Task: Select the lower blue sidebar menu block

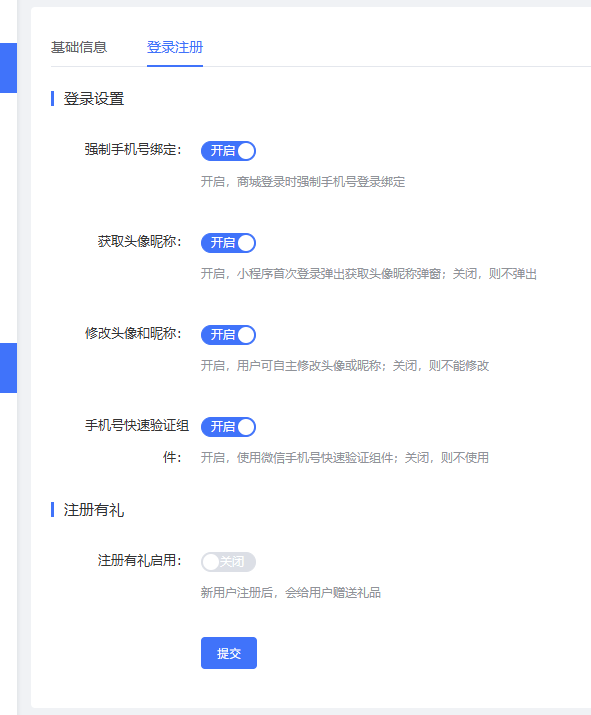Action: 8,368
